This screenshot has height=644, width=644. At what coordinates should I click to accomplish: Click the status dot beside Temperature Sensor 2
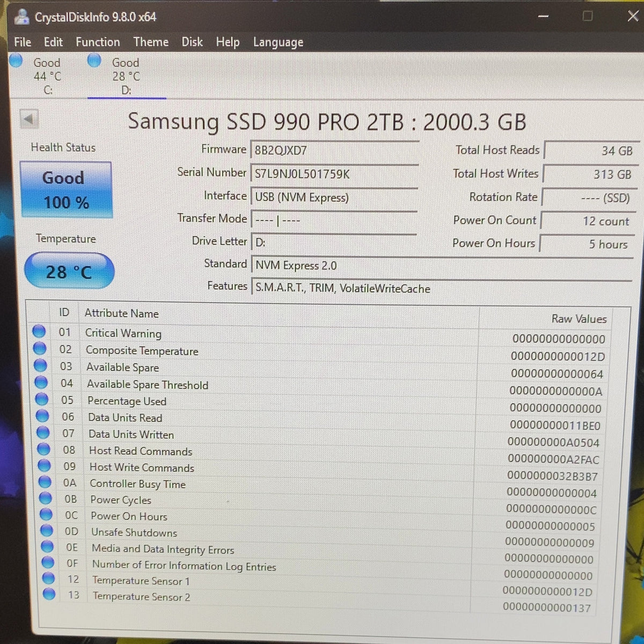[x=49, y=594]
